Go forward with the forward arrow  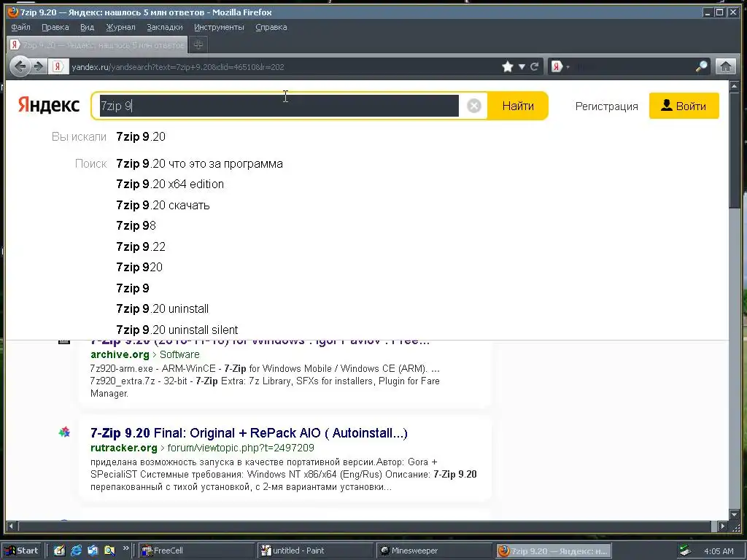(x=39, y=66)
